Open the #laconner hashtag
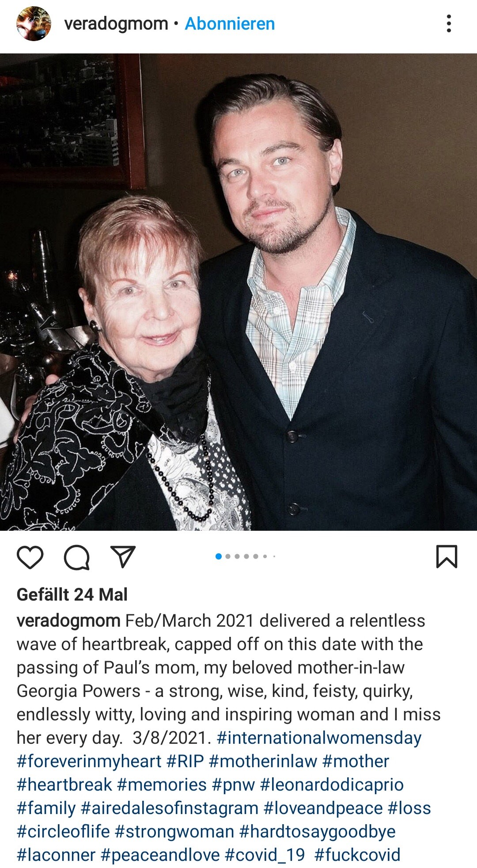 [56, 855]
